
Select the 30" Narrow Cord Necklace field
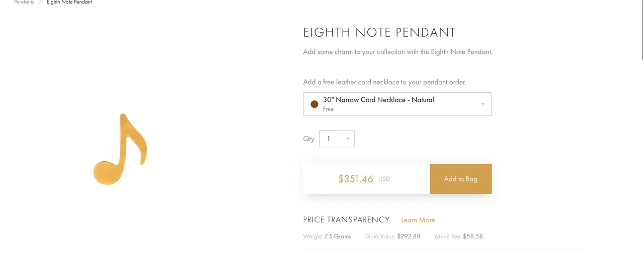(397, 104)
